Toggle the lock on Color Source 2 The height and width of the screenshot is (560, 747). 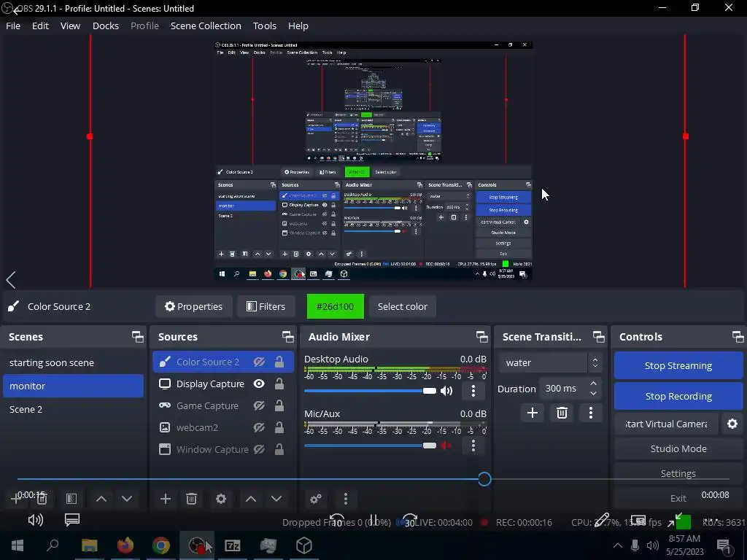(279, 362)
